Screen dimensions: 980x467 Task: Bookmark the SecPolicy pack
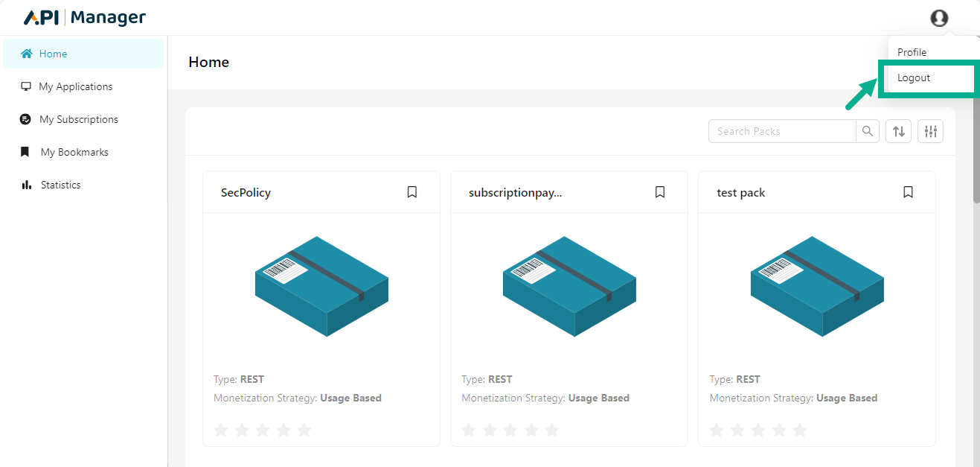click(x=412, y=192)
